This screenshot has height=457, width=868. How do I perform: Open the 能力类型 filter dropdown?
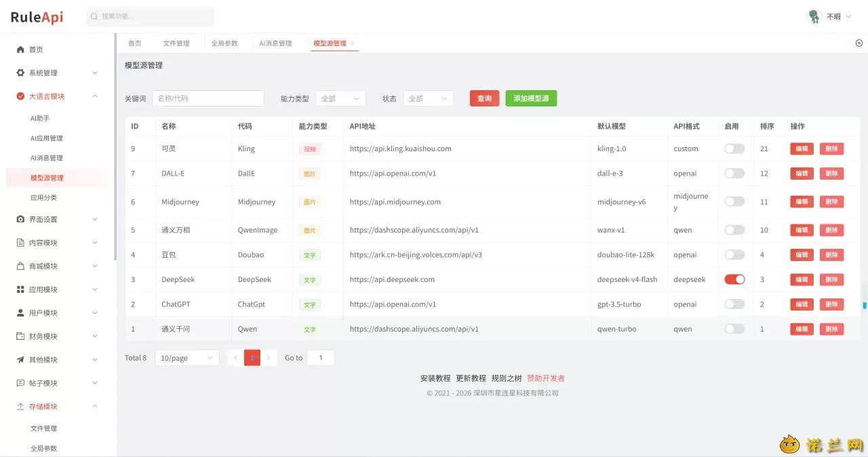(x=340, y=98)
